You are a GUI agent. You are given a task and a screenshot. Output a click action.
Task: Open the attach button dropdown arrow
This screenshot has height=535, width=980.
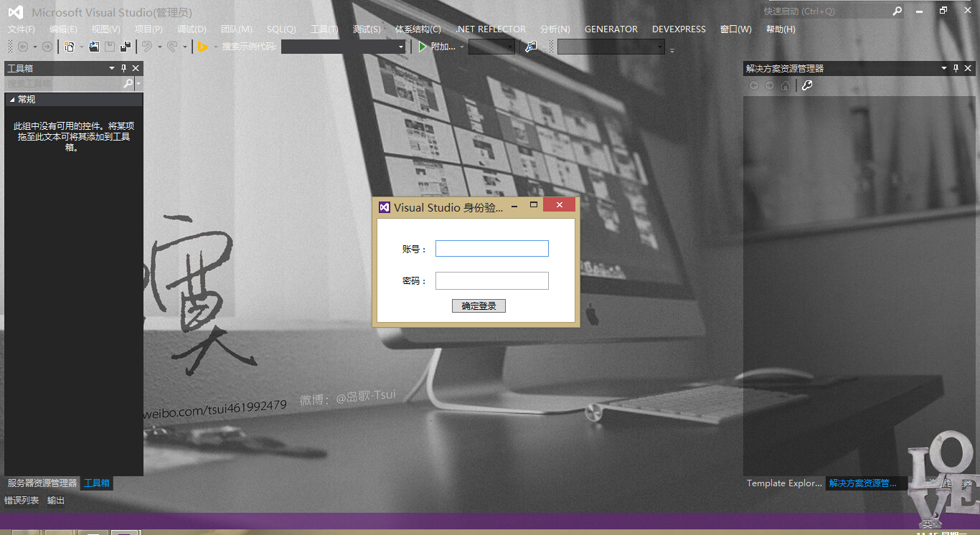click(462, 47)
